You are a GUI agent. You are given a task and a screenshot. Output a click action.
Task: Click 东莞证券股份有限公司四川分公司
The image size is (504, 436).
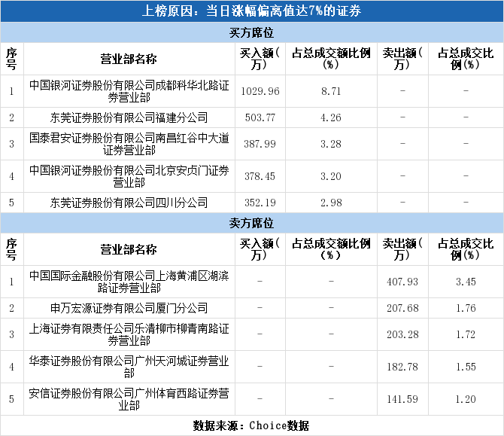[x=129, y=203]
